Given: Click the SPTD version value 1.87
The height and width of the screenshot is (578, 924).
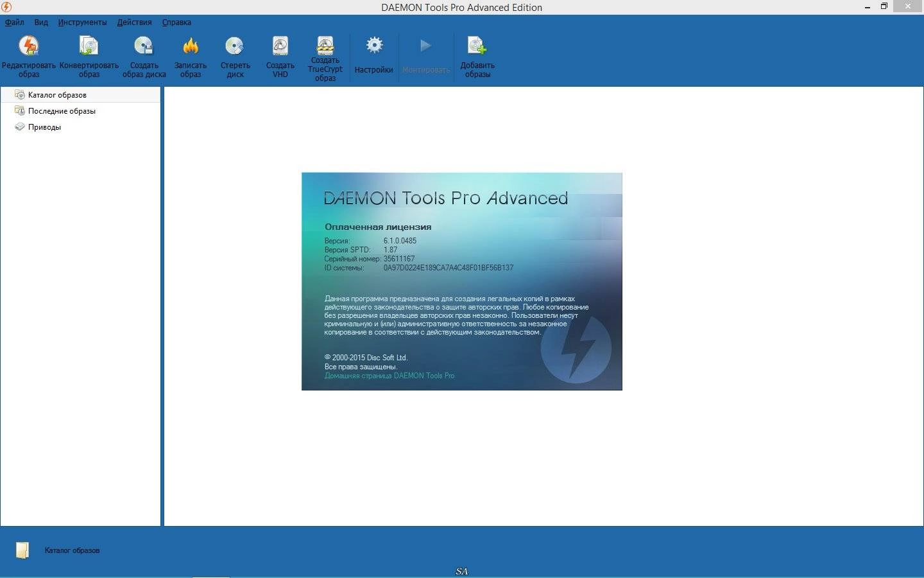Looking at the screenshot, I should coord(391,250).
